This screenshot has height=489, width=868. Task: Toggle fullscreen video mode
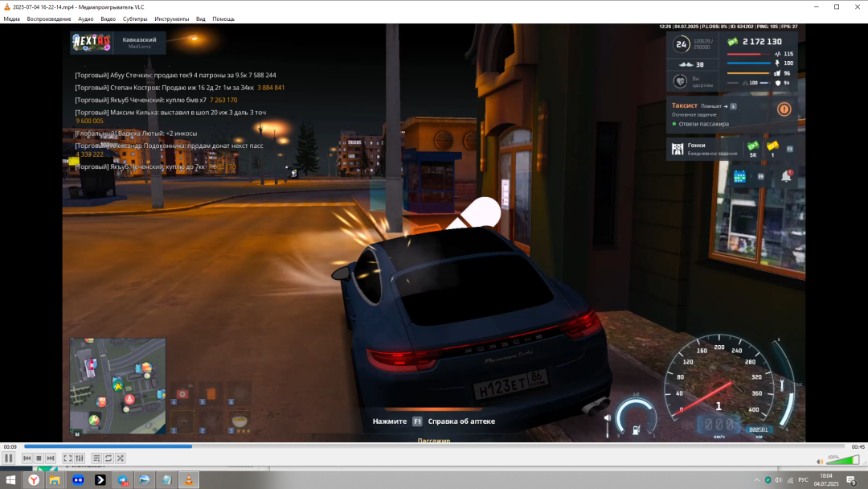coord(68,458)
